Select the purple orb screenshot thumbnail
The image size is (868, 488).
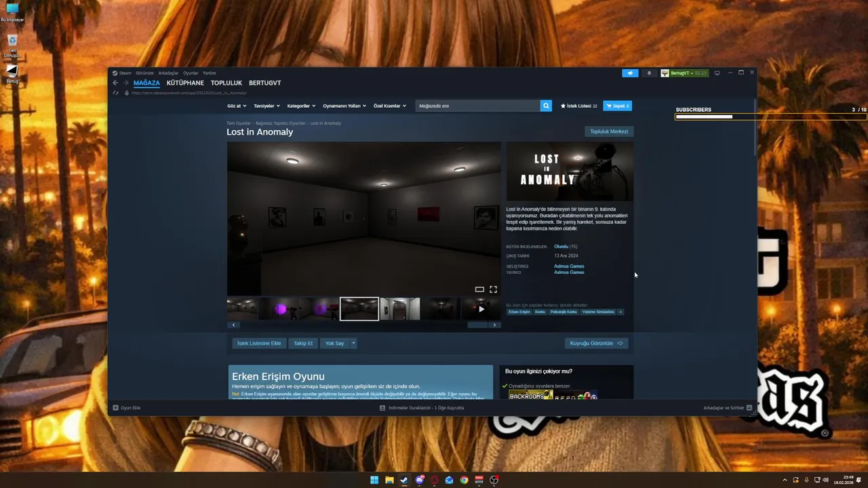click(280, 309)
